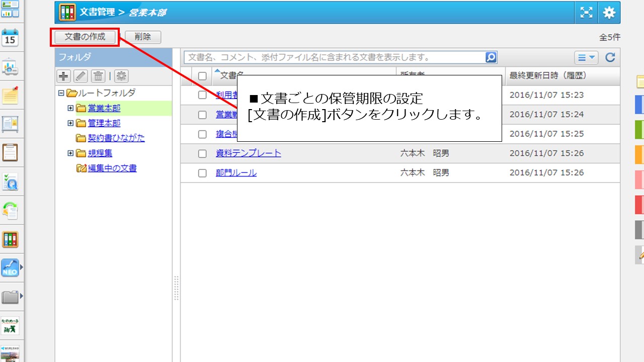The width and height of the screenshot is (644, 362).
Task: Expand the 管理本部 folder
Action: pyautogui.click(x=70, y=123)
